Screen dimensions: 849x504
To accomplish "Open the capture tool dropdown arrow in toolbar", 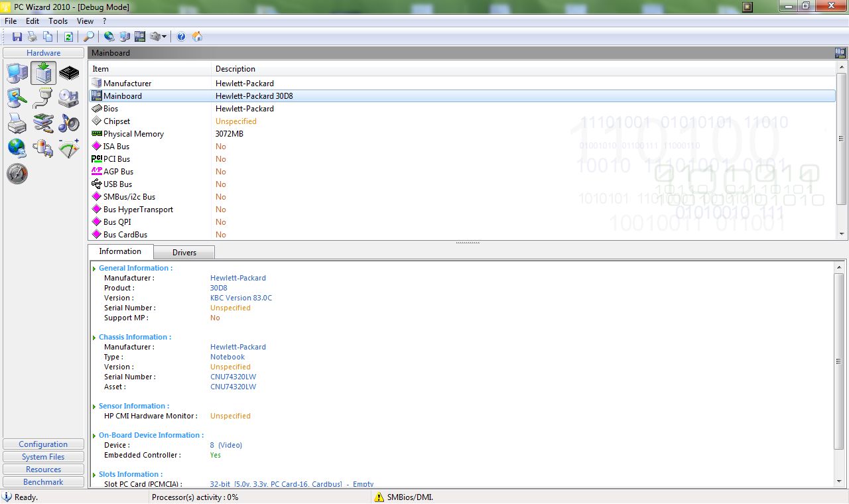I will pos(164,36).
